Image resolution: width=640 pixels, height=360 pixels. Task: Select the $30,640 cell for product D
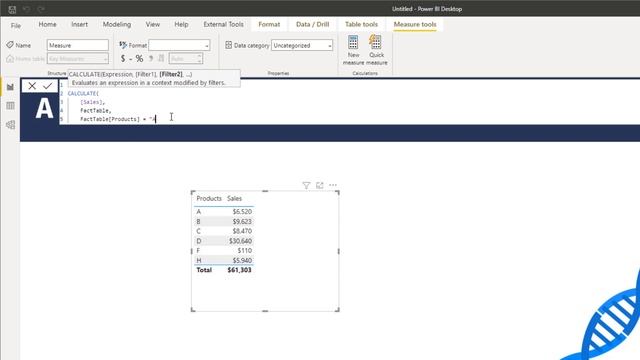pos(240,241)
